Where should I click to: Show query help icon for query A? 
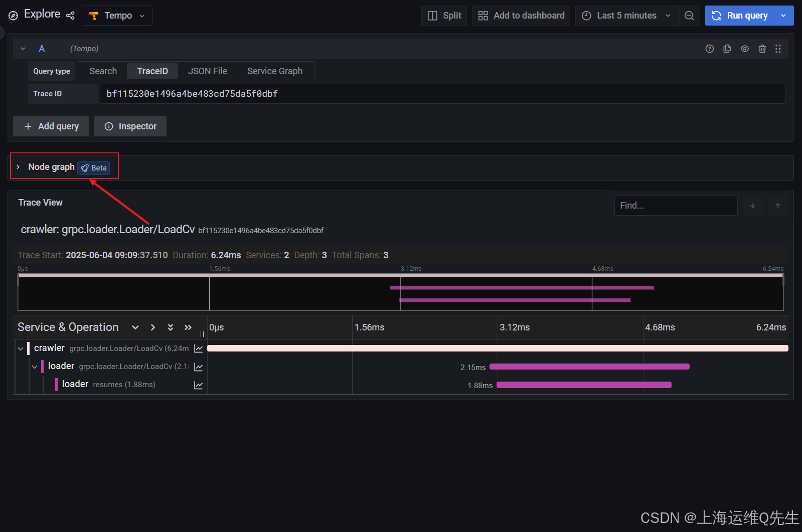click(x=710, y=49)
